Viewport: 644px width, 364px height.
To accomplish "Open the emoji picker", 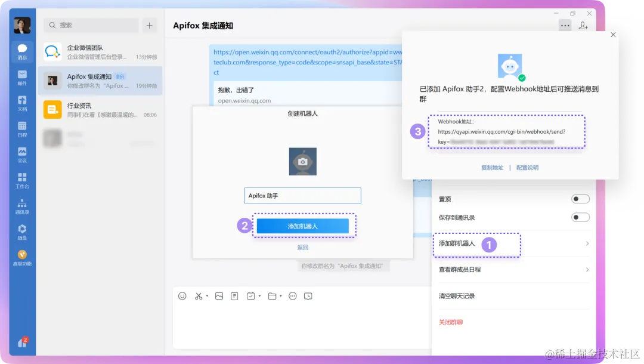I will [182, 296].
